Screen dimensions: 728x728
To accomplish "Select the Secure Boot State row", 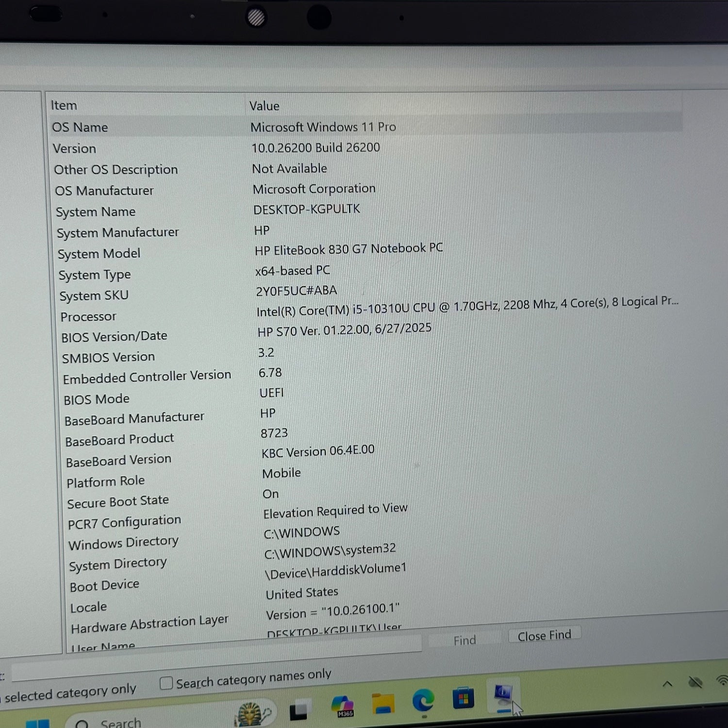I will point(118,502).
